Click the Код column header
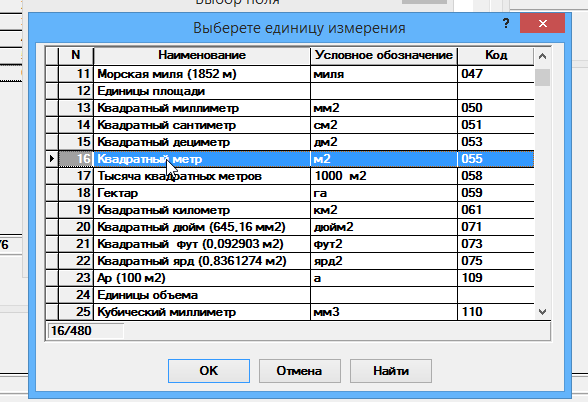 coord(496,56)
